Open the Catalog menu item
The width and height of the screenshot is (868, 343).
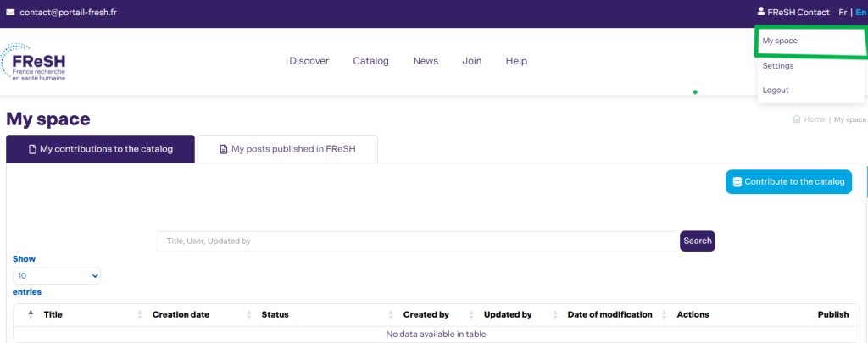pyautogui.click(x=370, y=61)
